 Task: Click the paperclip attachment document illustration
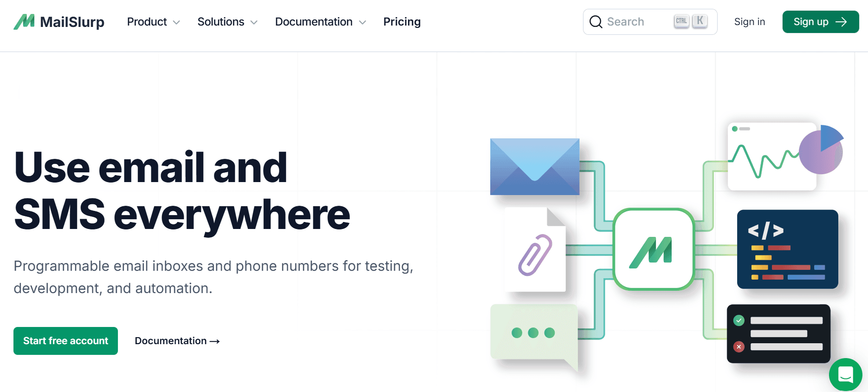tap(535, 250)
